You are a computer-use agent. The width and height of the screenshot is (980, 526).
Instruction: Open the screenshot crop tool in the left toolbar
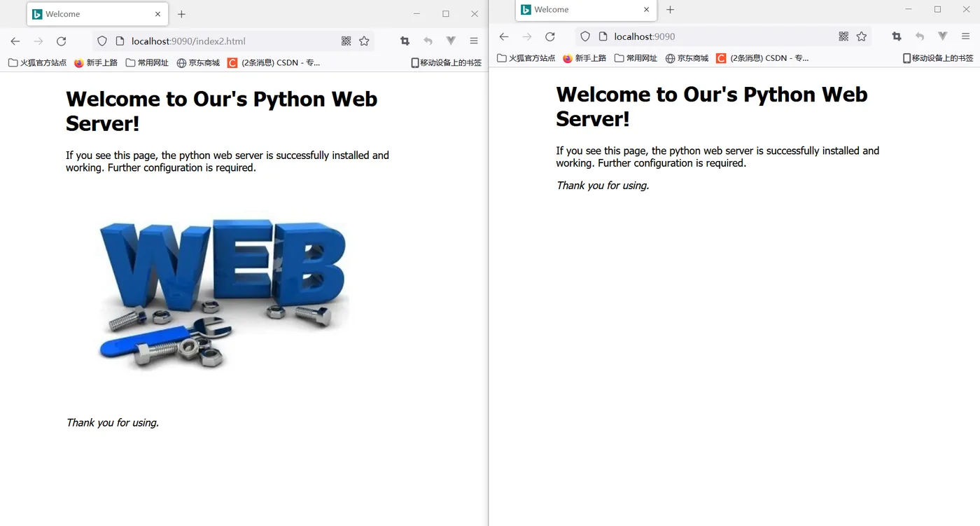[x=405, y=41]
